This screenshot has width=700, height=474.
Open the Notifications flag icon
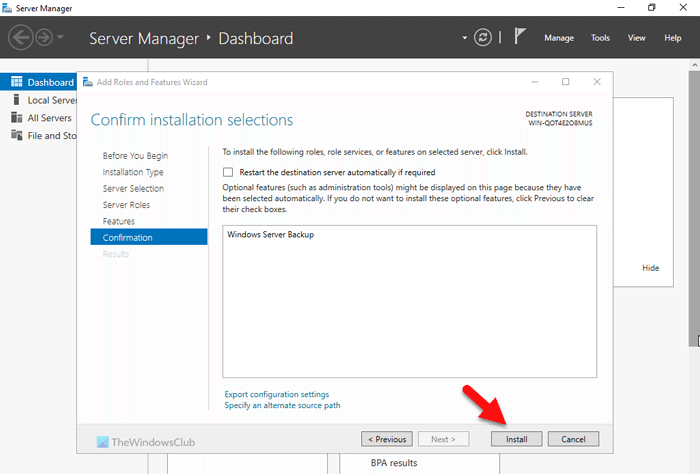tap(519, 37)
